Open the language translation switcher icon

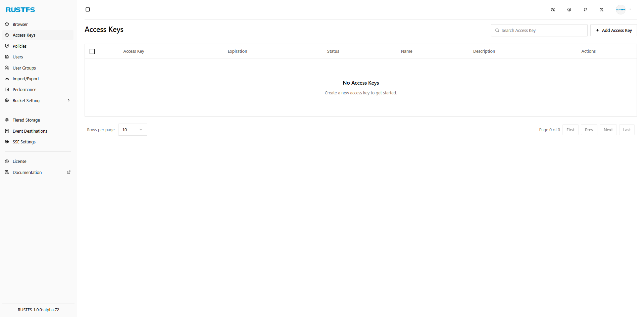coord(553,9)
